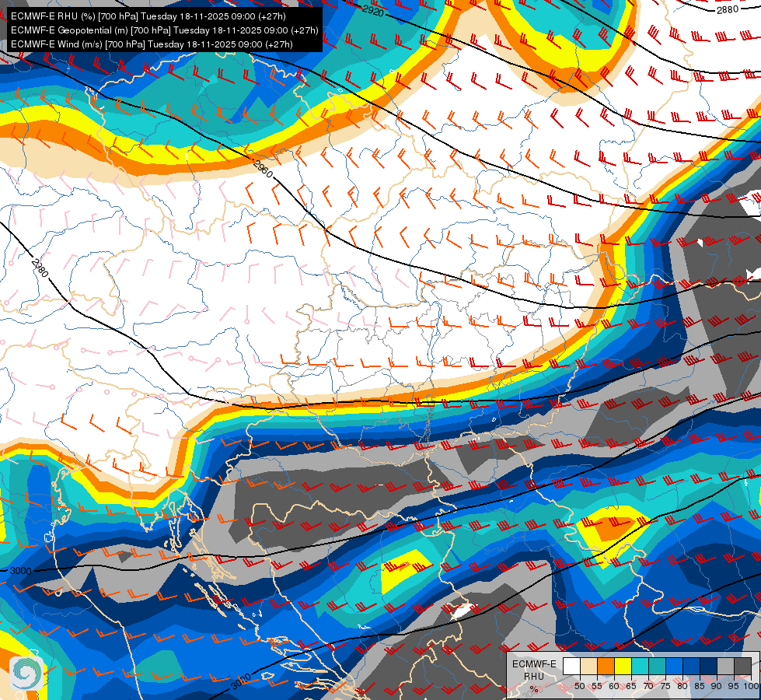Click the ECMWF-E Geopotential (m) title line
Viewport: 761px width, 700px height.
click(165, 30)
